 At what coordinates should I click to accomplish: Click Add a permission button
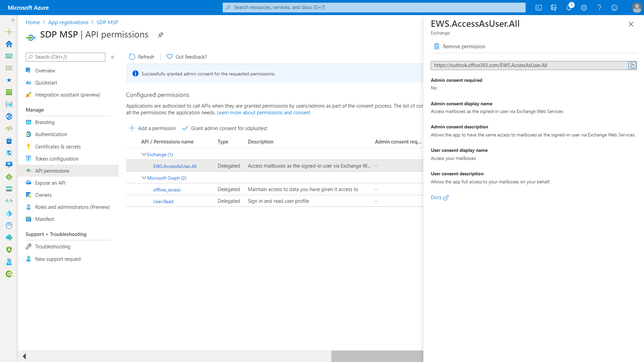(153, 128)
